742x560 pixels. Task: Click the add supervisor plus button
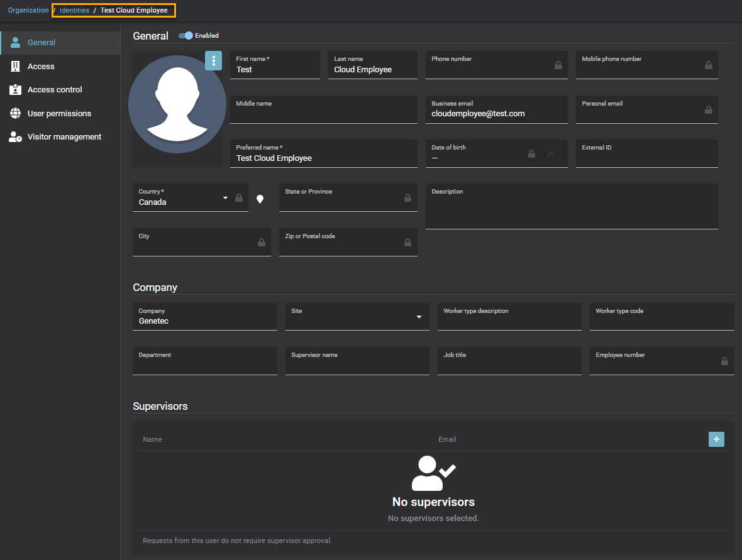[716, 439]
